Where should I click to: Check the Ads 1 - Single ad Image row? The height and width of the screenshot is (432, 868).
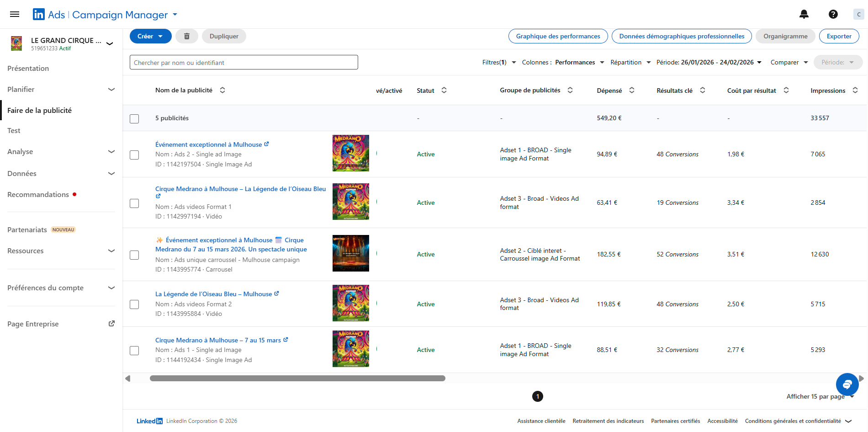(x=134, y=351)
